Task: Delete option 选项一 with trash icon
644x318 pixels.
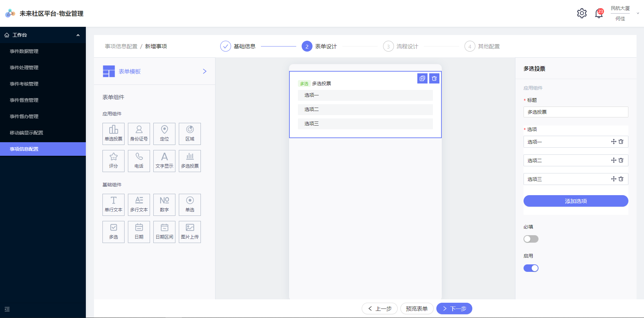Action: pyautogui.click(x=621, y=142)
